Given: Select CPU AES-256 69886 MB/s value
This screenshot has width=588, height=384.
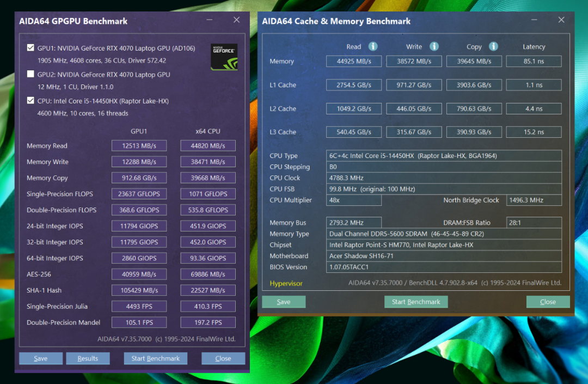Looking at the screenshot, I should click(x=208, y=274).
